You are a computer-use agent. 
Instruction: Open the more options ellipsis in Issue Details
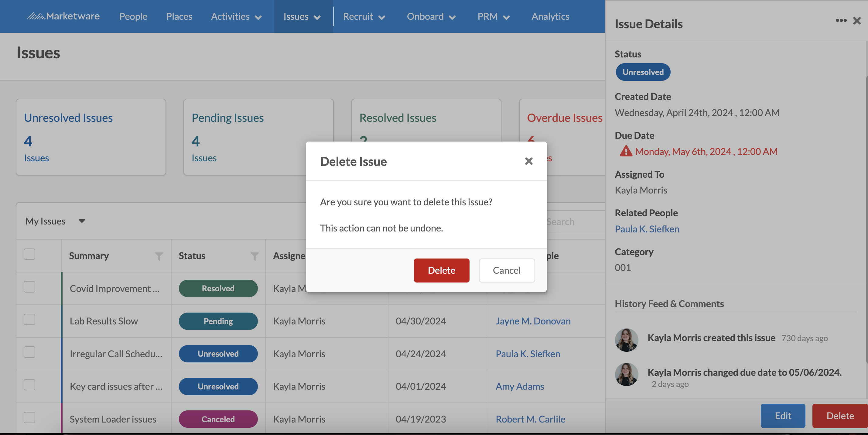(x=841, y=21)
